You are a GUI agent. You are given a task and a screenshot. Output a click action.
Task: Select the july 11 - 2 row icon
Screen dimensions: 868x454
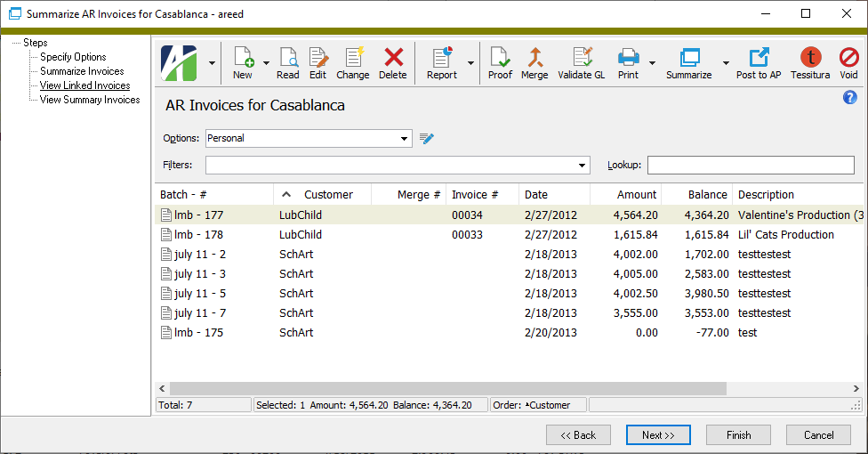[x=166, y=255]
